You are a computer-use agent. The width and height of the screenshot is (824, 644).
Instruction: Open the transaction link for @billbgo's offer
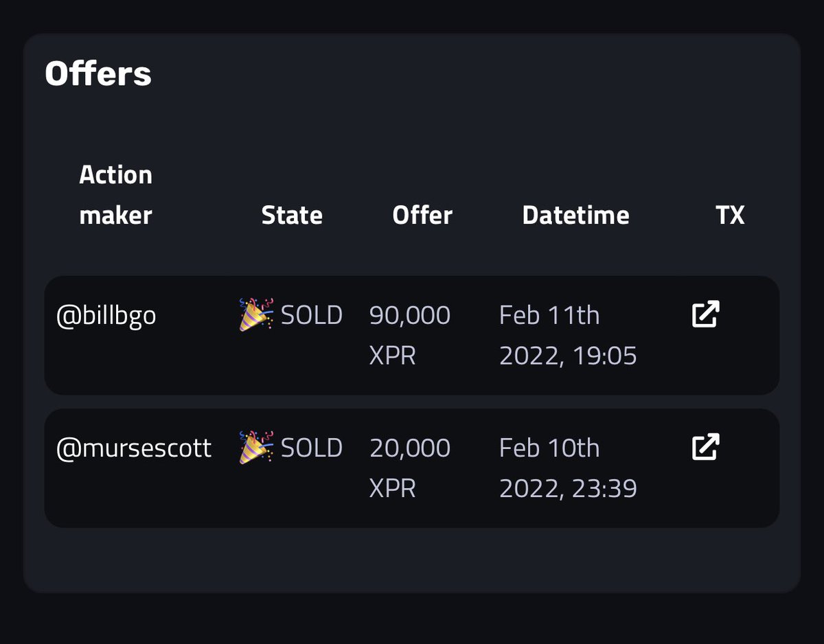[x=705, y=314]
